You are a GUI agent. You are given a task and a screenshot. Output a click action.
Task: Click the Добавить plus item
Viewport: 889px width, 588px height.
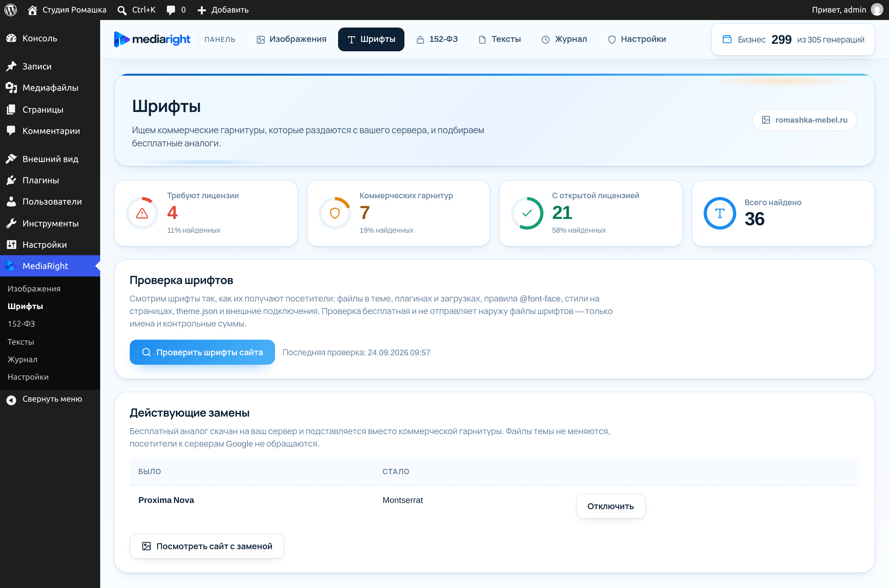(223, 10)
